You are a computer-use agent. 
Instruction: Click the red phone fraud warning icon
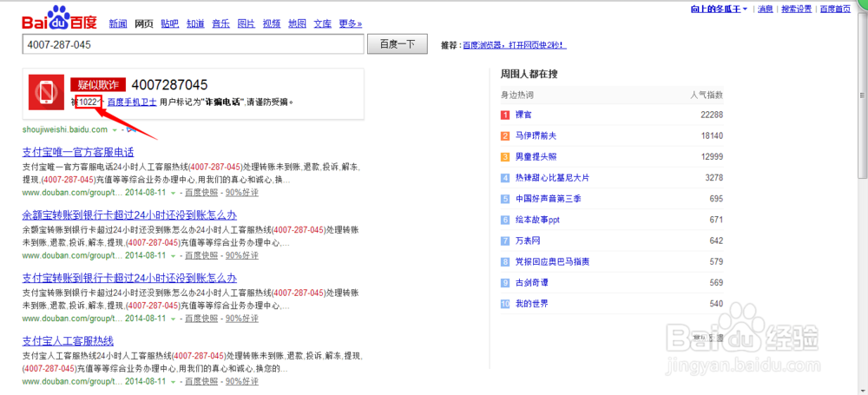coord(47,91)
